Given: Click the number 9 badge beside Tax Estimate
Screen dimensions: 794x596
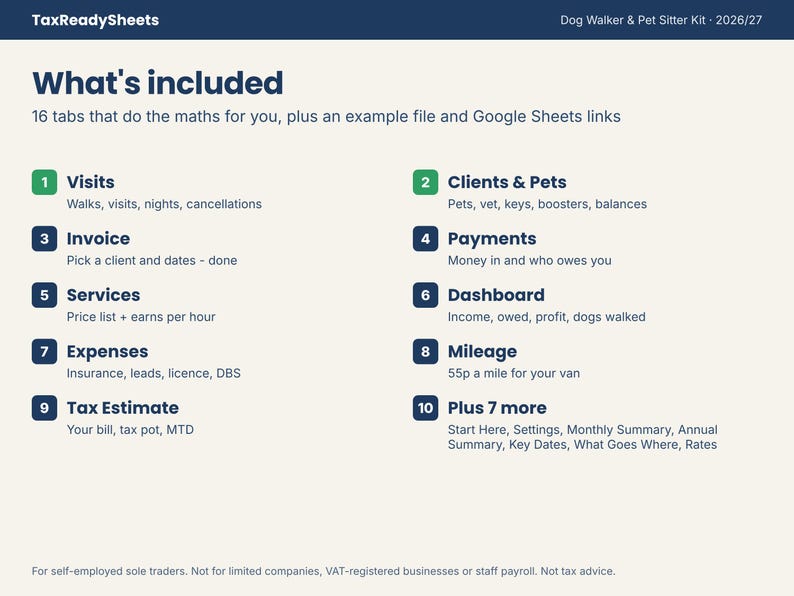Looking at the screenshot, I should 45,408.
